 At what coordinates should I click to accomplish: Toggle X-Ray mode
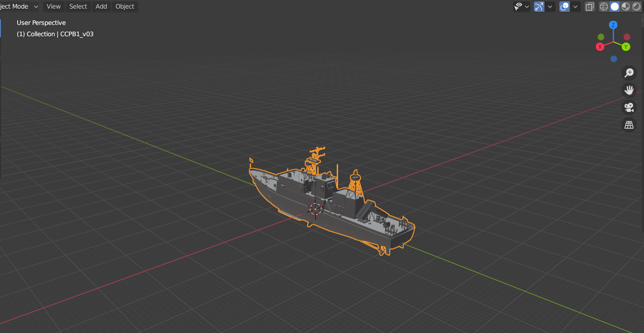pyautogui.click(x=590, y=6)
